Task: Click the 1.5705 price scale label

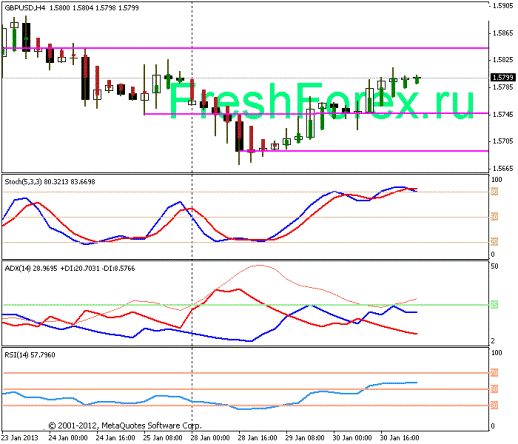Action: [x=503, y=141]
